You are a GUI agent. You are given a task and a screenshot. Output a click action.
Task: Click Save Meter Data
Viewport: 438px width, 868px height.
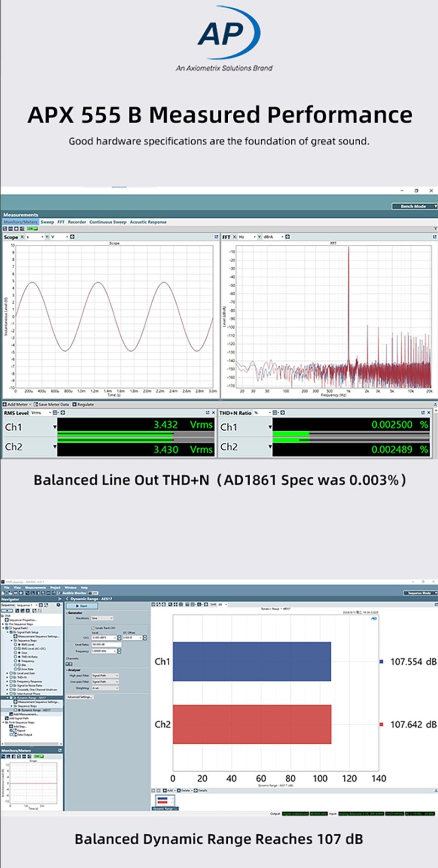tap(51, 404)
